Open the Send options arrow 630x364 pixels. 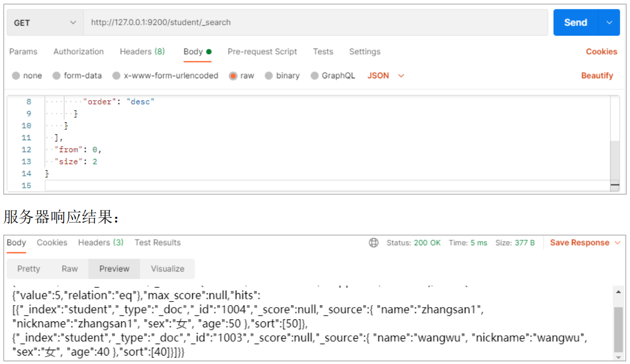coord(610,23)
